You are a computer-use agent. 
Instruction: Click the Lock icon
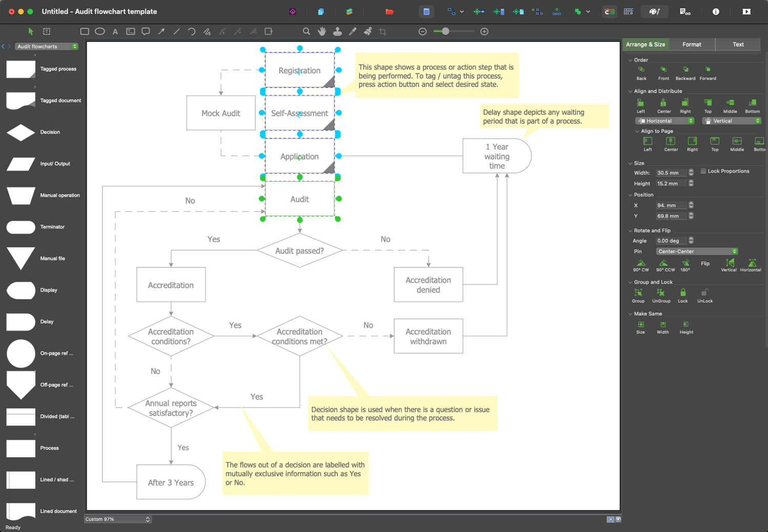[x=682, y=293]
